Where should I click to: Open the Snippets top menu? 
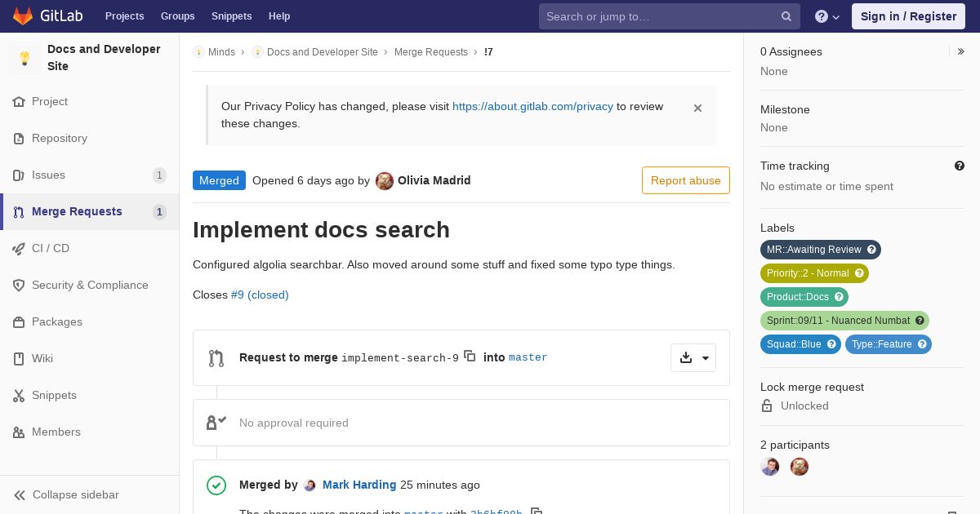[x=231, y=16]
